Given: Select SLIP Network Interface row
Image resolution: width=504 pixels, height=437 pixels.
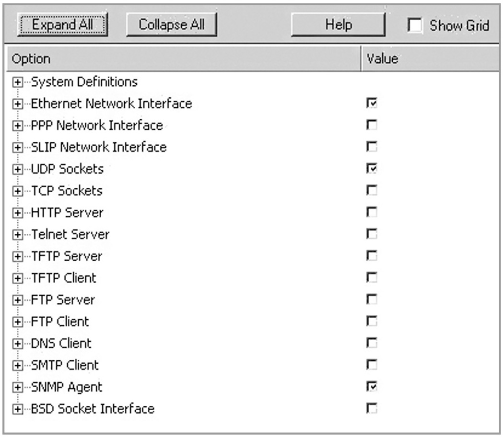Looking at the screenshot, I should point(98,147).
